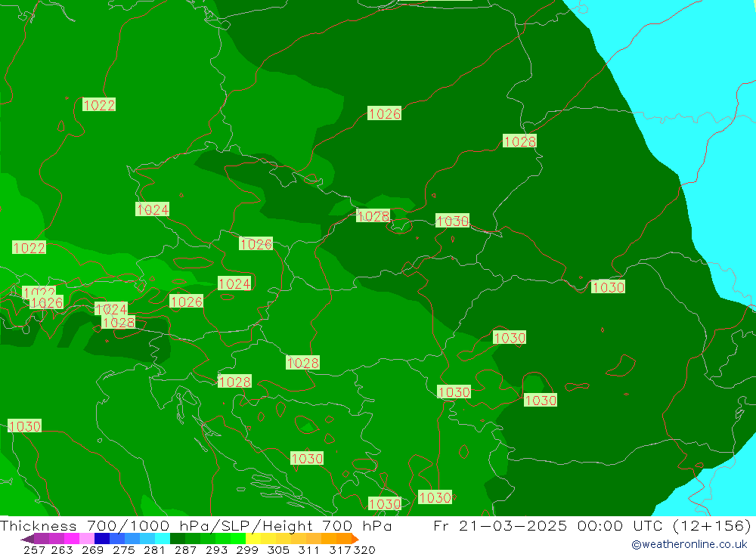This screenshot has width=756, height=554.
Task: Select the light pink legend swatch
Action: click(87, 539)
